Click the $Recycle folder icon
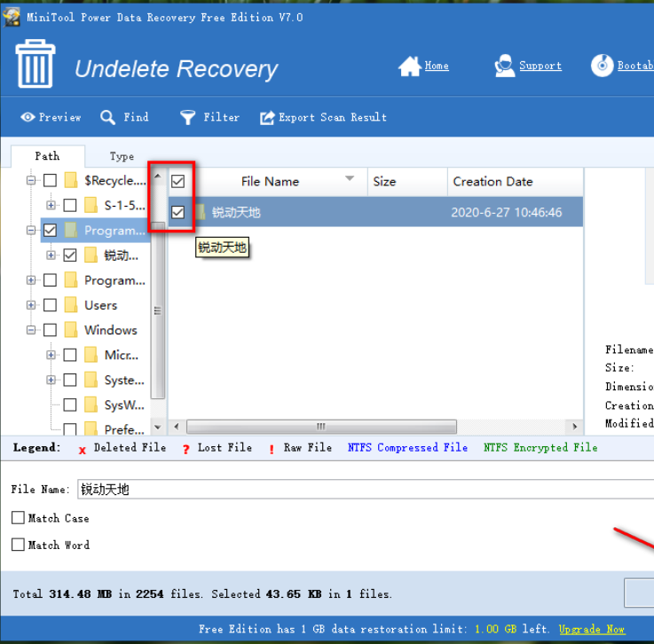Image resolution: width=654 pixels, height=644 pixels. [x=71, y=180]
